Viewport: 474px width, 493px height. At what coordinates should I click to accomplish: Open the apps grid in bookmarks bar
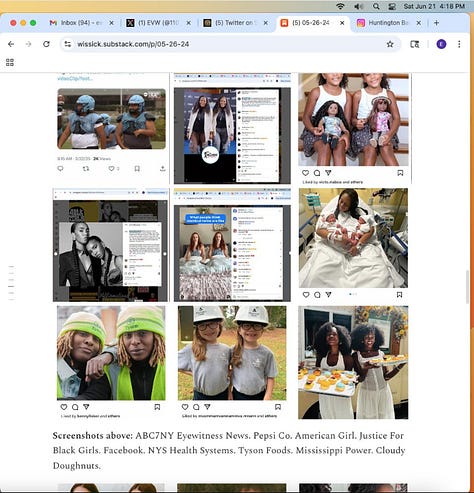[x=10, y=62]
